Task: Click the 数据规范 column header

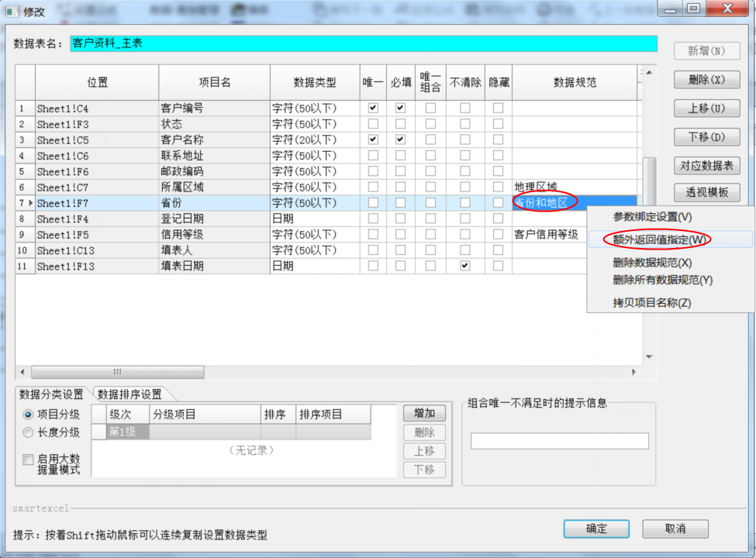Action: point(575,82)
